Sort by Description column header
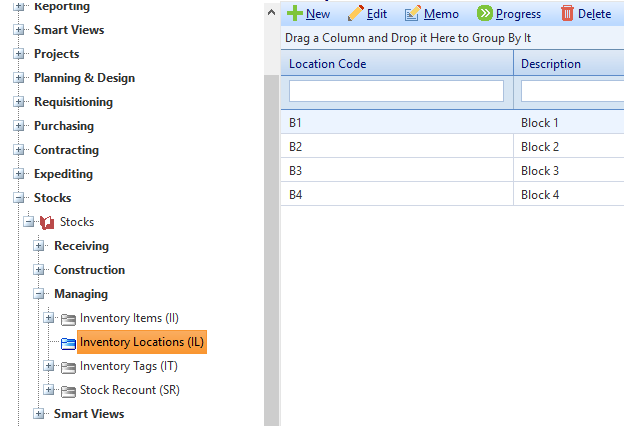Viewport: 624px width, 426px height. pyautogui.click(x=569, y=64)
